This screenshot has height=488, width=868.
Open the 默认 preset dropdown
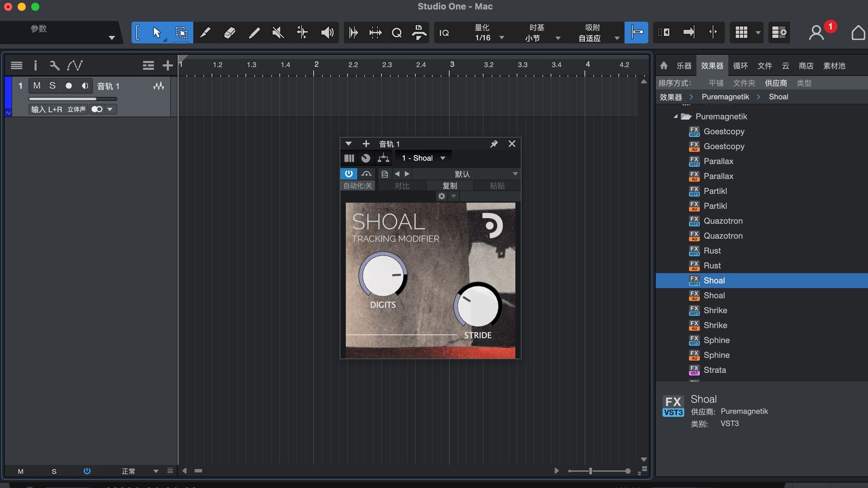click(466, 174)
